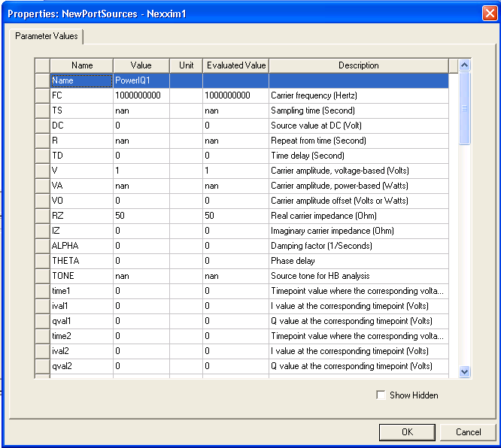501x448 pixels.
Task: Select the THETA parameter name cell
Action: (81, 261)
